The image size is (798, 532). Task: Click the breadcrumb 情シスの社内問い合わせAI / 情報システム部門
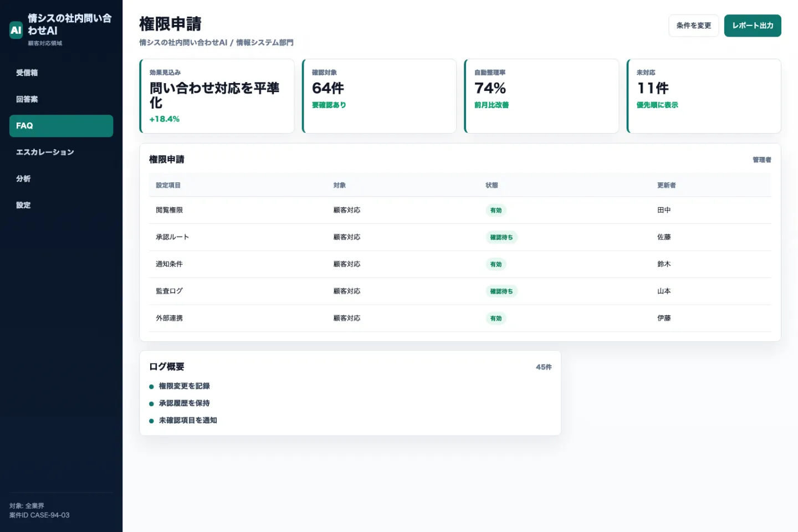click(x=216, y=43)
